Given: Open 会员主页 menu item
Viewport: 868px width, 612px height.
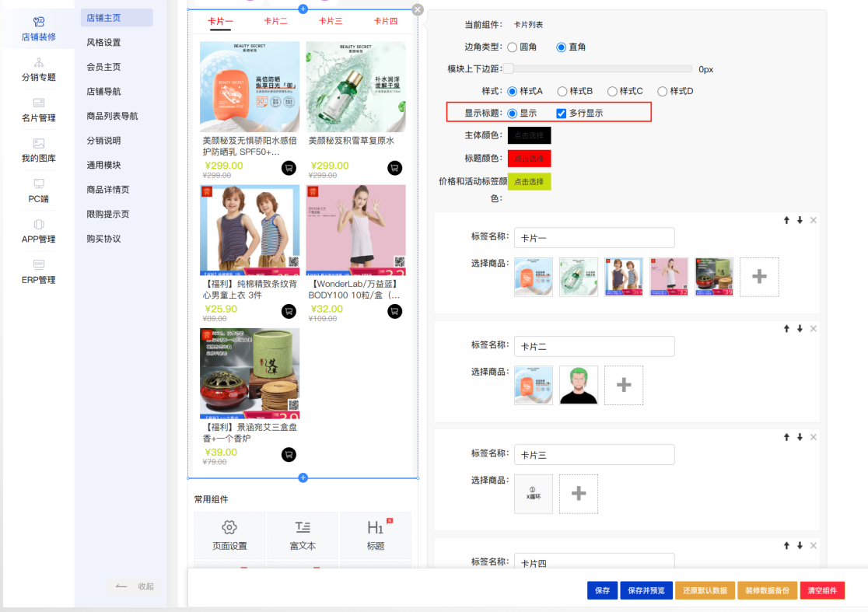Looking at the screenshot, I should pos(103,67).
